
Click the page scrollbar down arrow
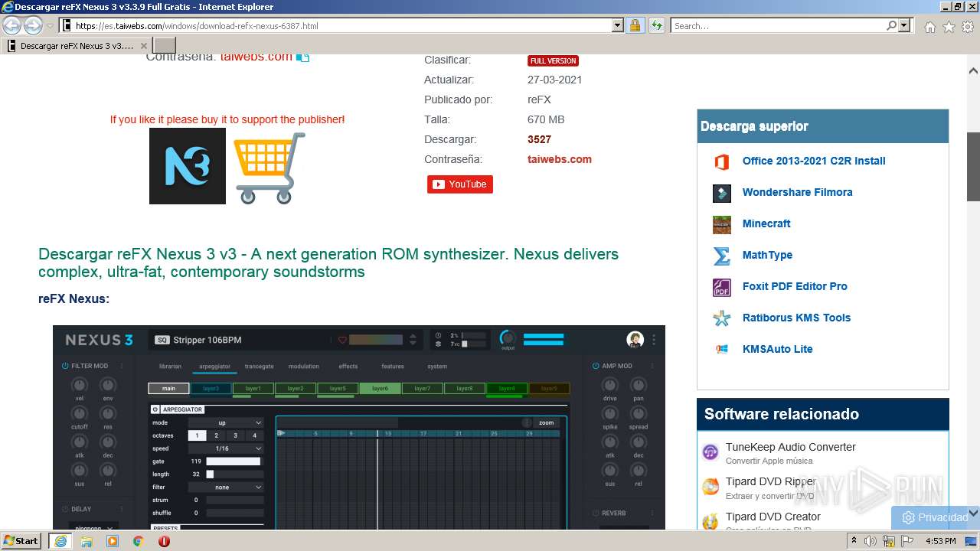(x=973, y=514)
